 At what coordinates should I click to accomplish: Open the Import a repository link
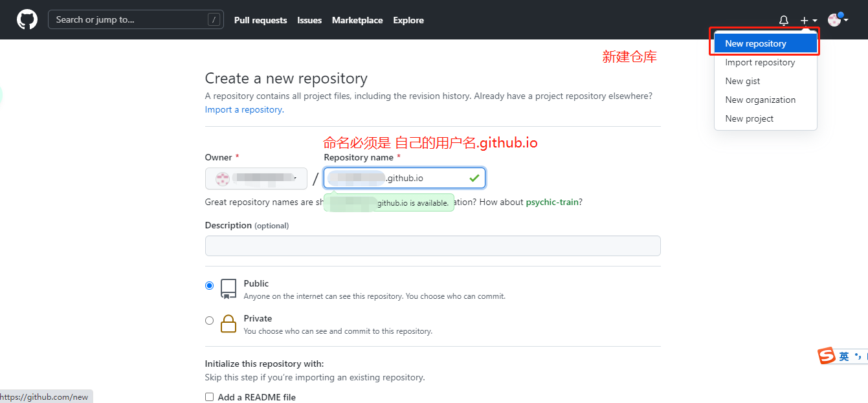(243, 109)
